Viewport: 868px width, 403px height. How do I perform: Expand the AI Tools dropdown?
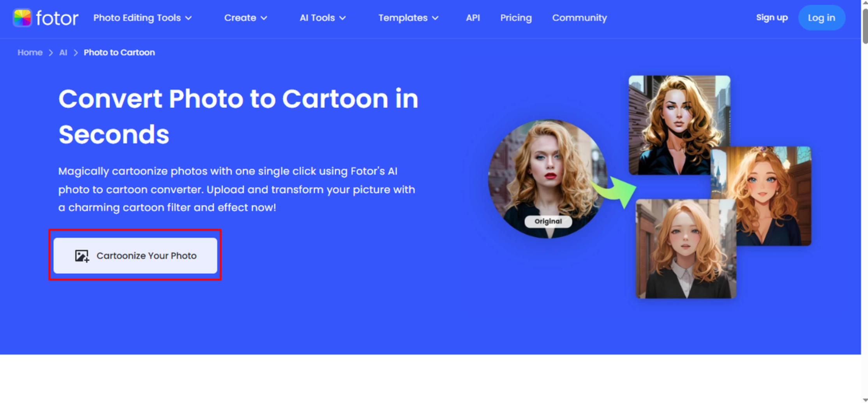pyautogui.click(x=322, y=18)
